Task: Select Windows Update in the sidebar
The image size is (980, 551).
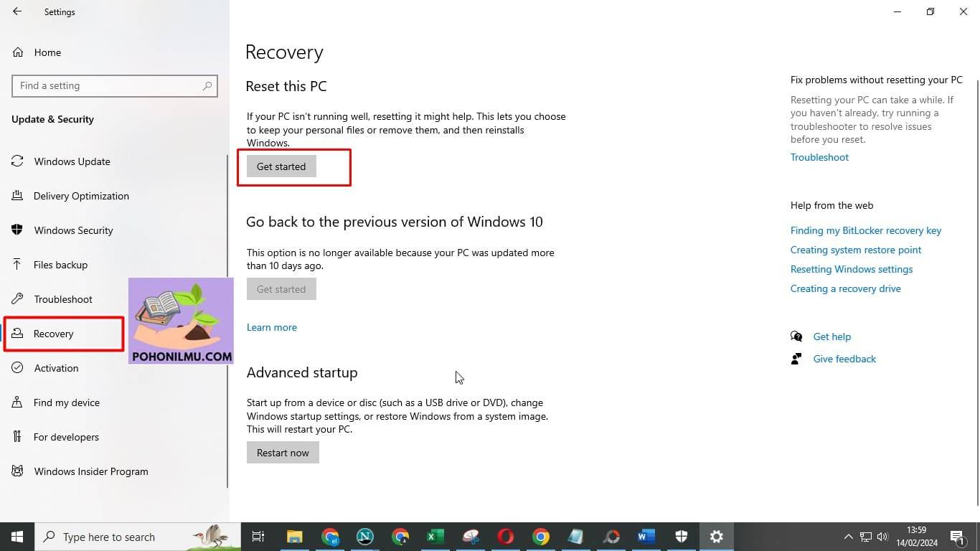Action: (72, 161)
